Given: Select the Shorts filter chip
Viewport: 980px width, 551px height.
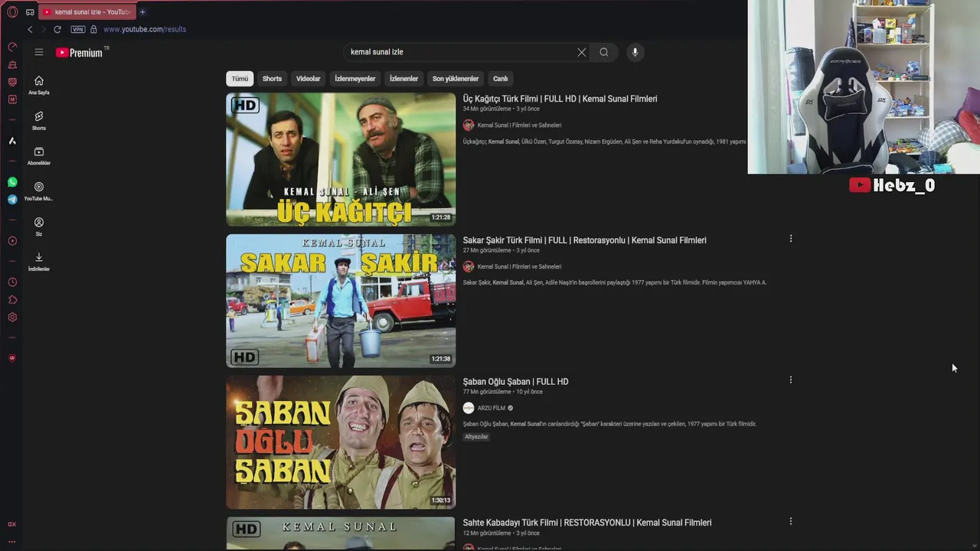Looking at the screenshot, I should (272, 79).
